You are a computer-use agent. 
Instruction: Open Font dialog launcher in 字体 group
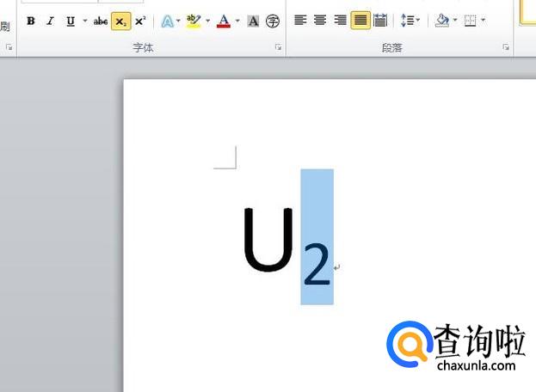click(278, 48)
